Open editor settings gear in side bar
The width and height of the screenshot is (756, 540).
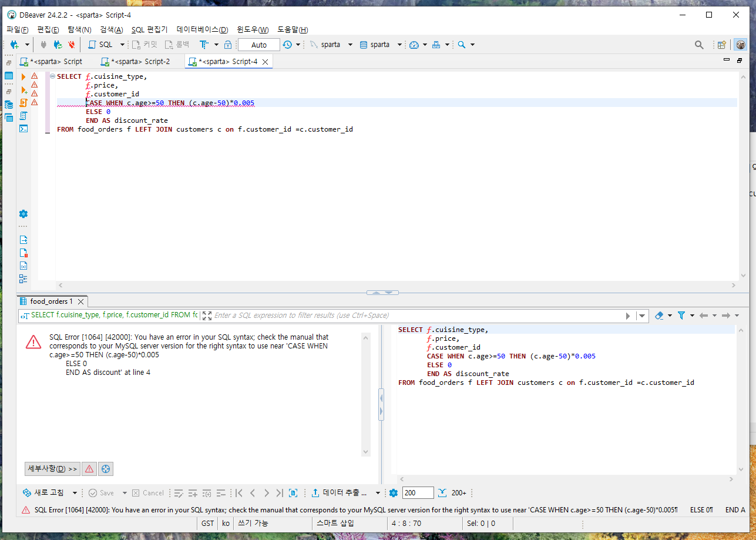coord(23,214)
